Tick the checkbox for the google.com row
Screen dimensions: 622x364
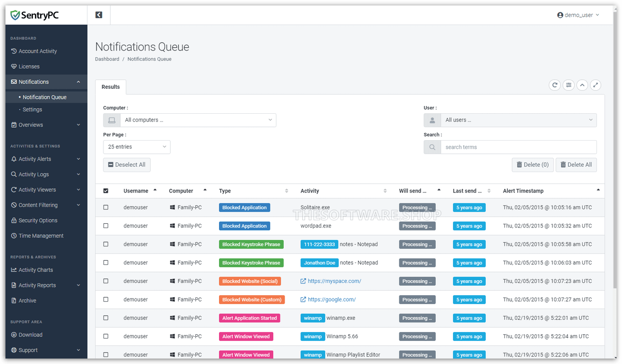(x=106, y=299)
